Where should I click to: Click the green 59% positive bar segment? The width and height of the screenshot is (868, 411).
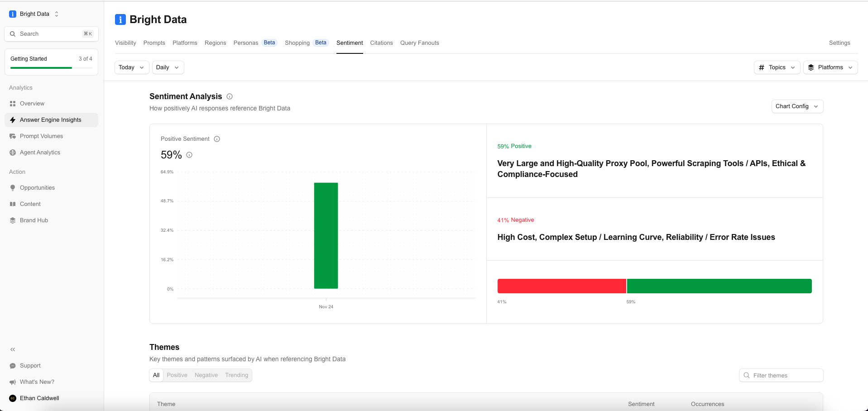pyautogui.click(x=719, y=286)
